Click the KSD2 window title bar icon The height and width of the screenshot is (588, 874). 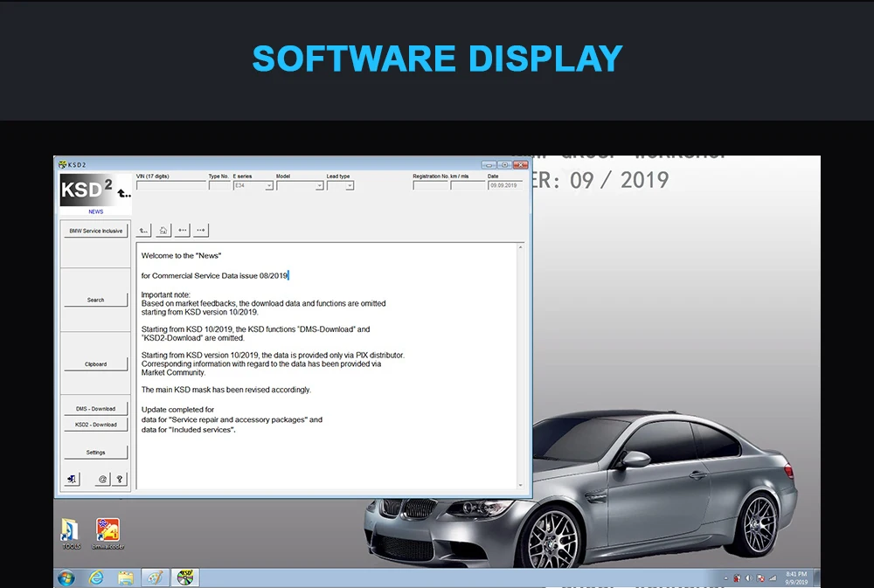(x=62, y=164)
